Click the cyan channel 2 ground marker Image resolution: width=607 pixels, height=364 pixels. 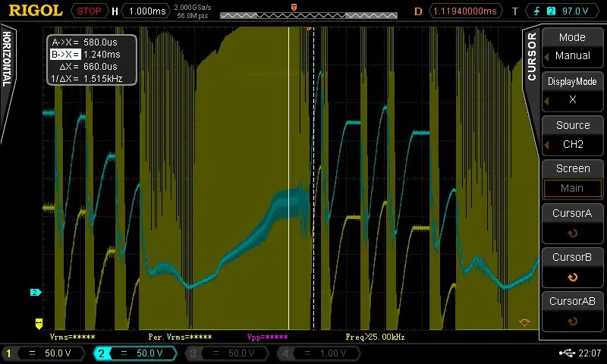point(35,293)
